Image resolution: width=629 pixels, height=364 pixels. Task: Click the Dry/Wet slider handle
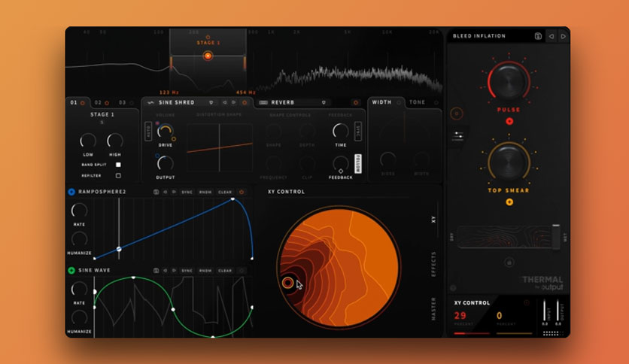point(556,236)
